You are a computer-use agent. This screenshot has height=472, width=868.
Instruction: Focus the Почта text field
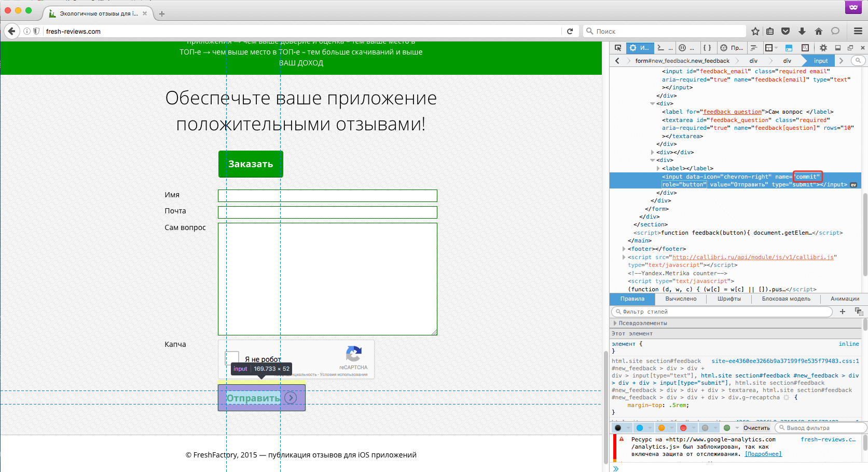coord(327,212)
